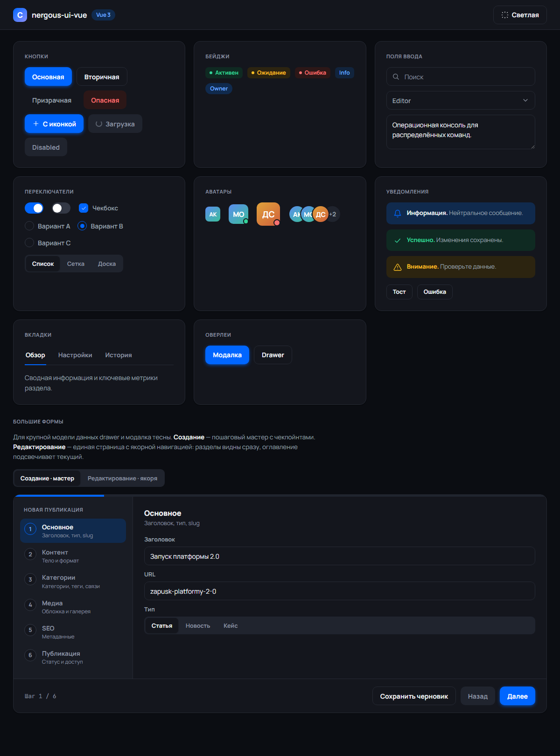Screen dimensions: 560x756
Task: Select the Создание · мастер tab
Action: point(47,478)
